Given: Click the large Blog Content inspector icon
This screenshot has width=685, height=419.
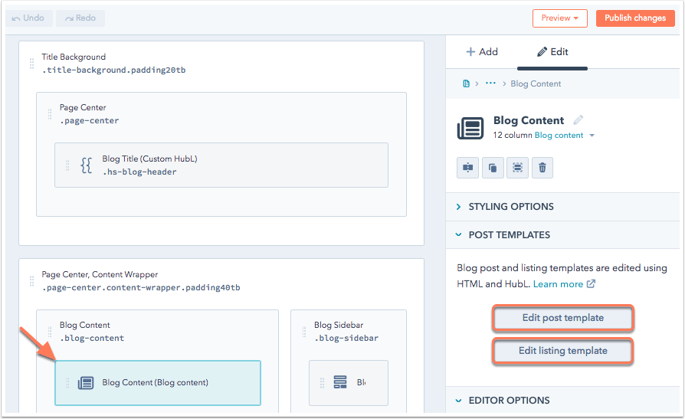Looking at the screenshot, I should pyautogui.click(x=471, y=128).
